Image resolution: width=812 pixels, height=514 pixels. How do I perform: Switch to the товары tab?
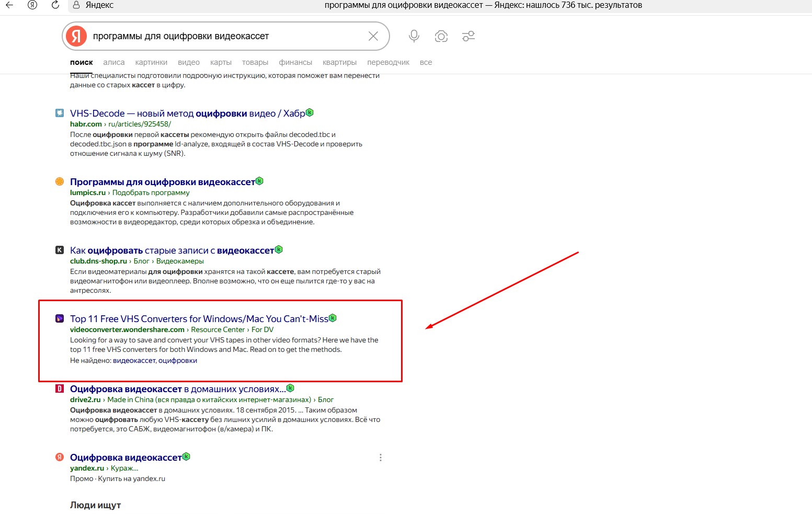[255, 62]
